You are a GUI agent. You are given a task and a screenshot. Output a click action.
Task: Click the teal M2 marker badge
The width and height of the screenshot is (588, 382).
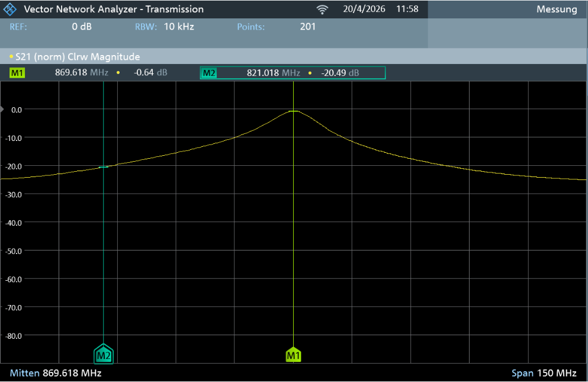tap(209, 73)
